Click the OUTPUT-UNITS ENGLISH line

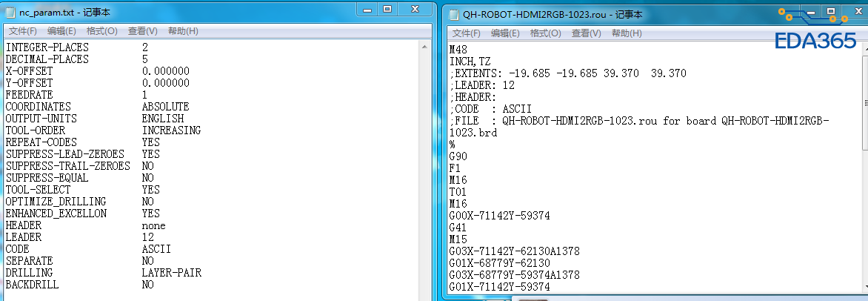95,119
